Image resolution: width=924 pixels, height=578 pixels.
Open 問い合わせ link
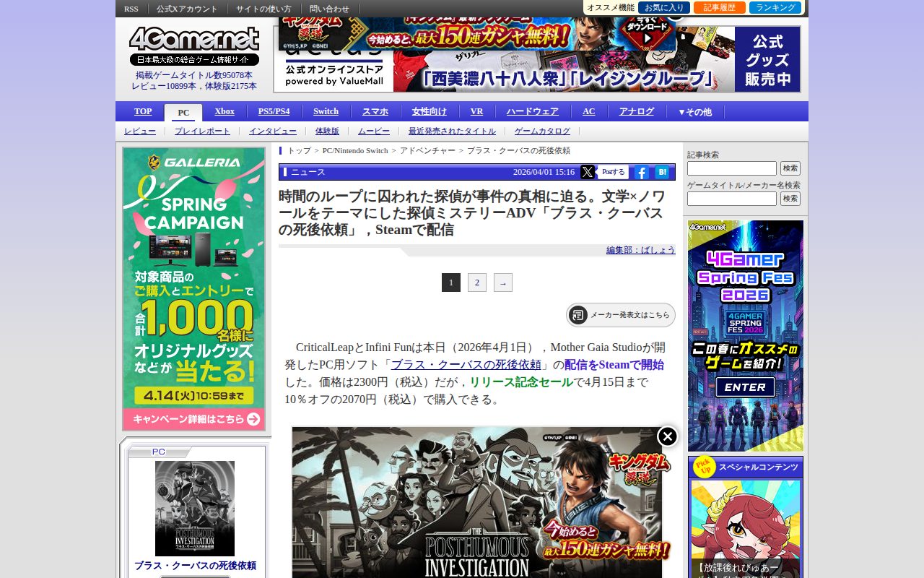330,9
